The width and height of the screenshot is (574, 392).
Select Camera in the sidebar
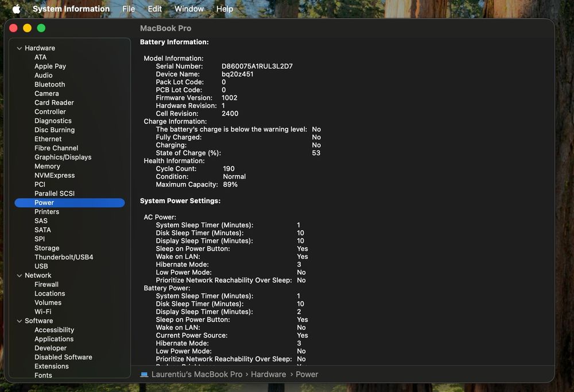(46, 94)
